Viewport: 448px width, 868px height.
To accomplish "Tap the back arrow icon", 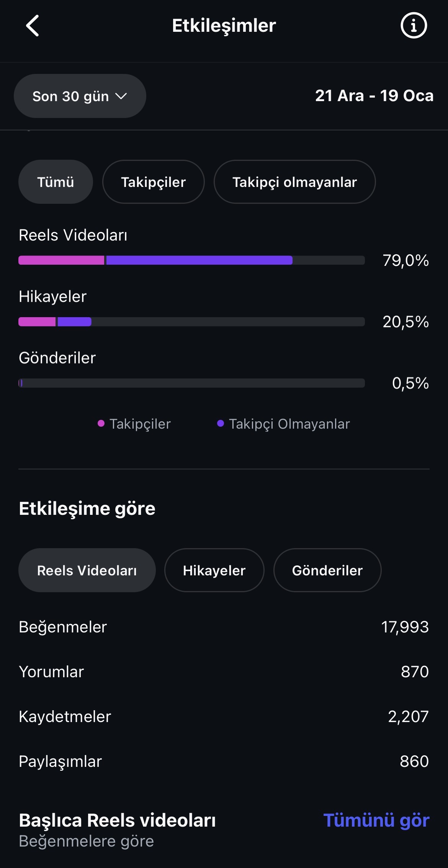I will click(x=33, y=26).
